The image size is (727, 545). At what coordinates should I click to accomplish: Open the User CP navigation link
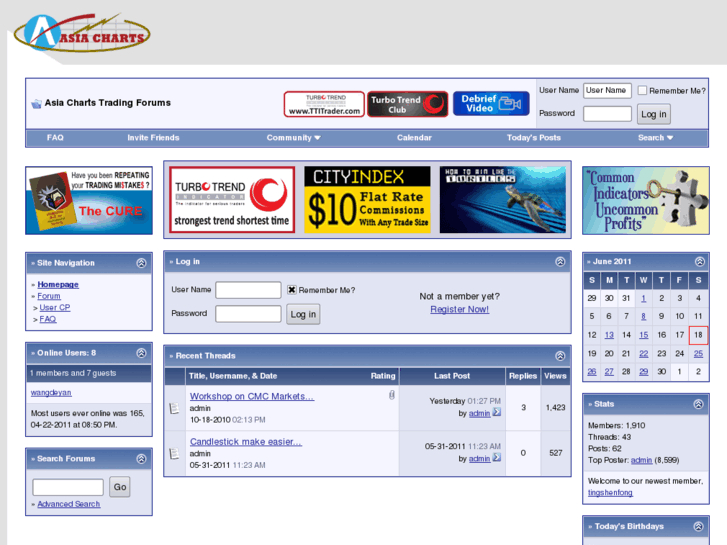point(55,308)
